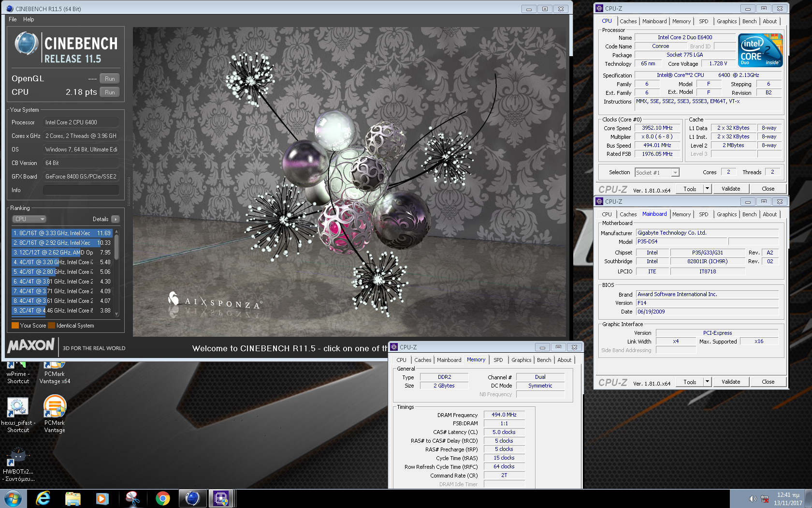Switch to Cinebench via taskbar icon
Viewport: 812px width, 508px height.
192,498
